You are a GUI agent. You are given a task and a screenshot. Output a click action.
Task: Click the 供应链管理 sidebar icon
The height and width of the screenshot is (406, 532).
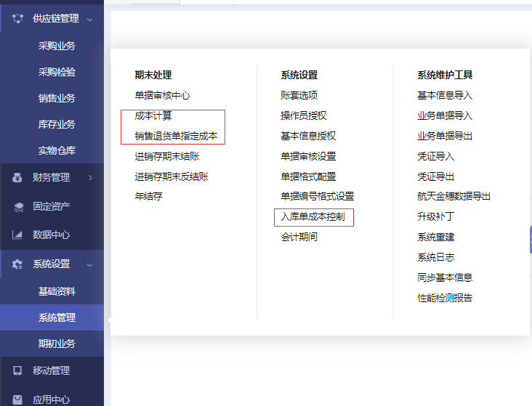(17, 18)
